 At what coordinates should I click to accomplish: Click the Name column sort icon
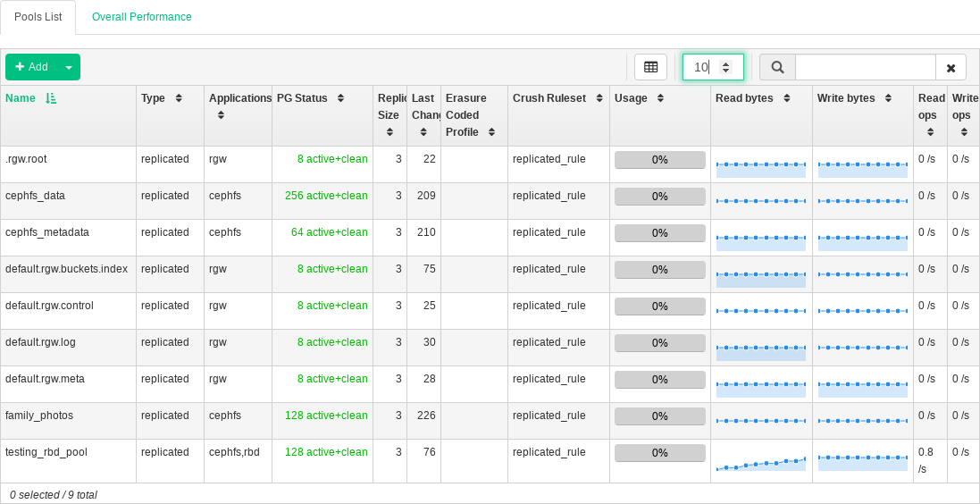51,98
